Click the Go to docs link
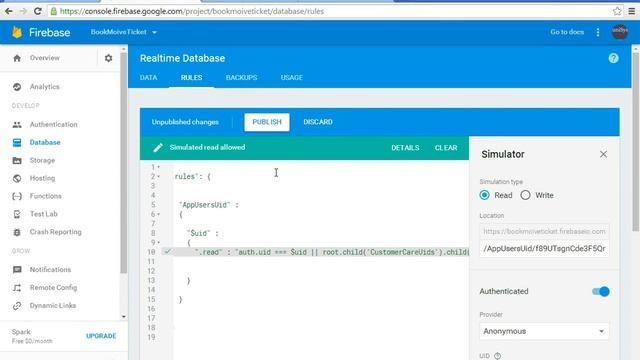This screenshot has width=640, height=360. [567, 32]
